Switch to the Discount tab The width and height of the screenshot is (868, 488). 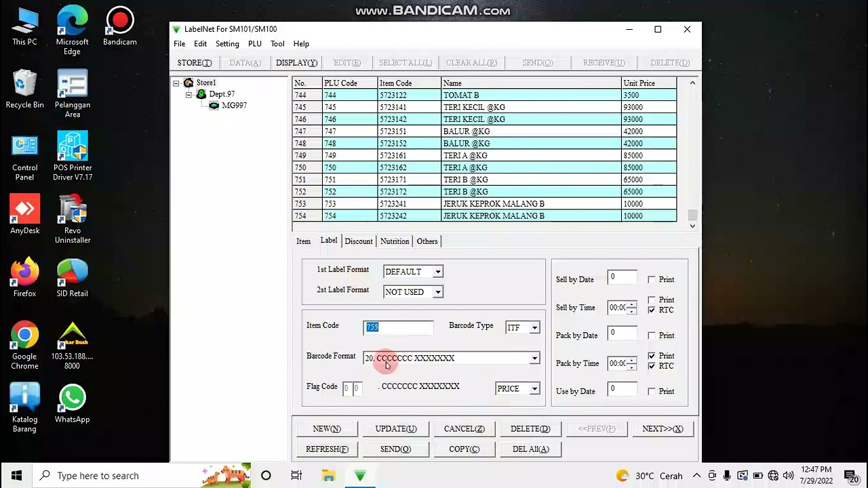coord(358,241)
